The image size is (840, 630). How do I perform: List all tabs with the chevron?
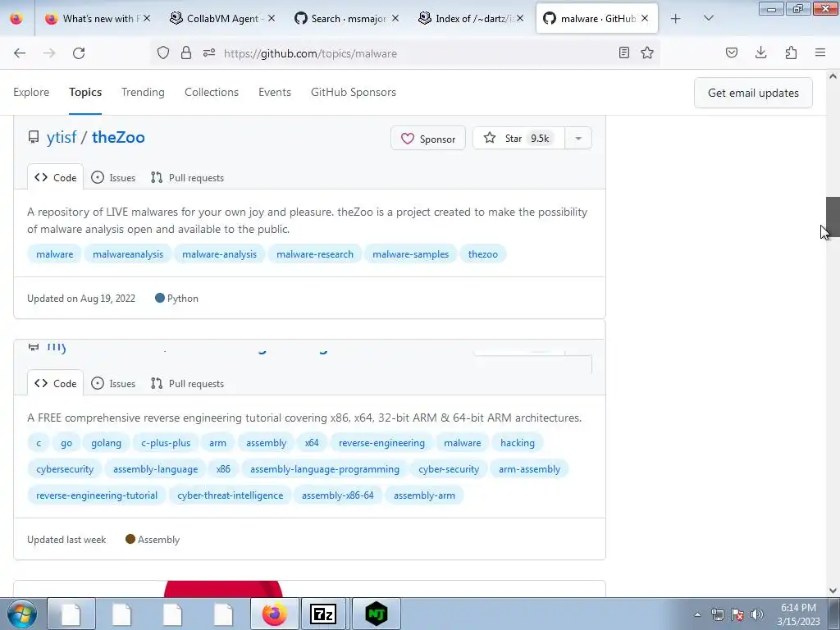(x=708, y=19)
